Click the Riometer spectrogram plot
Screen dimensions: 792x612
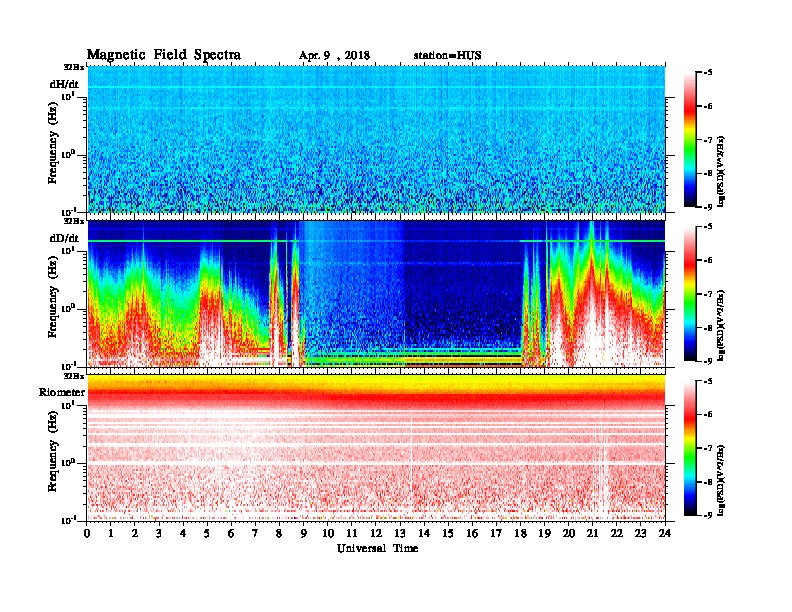[x=376, y=448]
